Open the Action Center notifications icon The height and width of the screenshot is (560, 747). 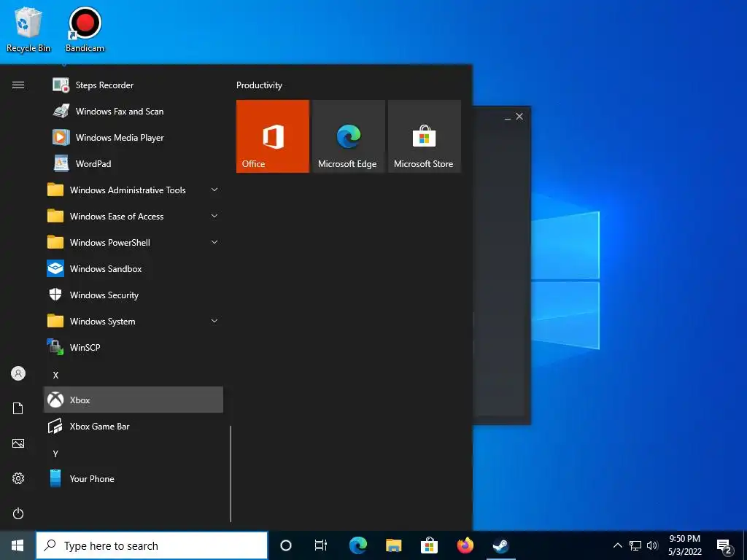coord(724,545)
